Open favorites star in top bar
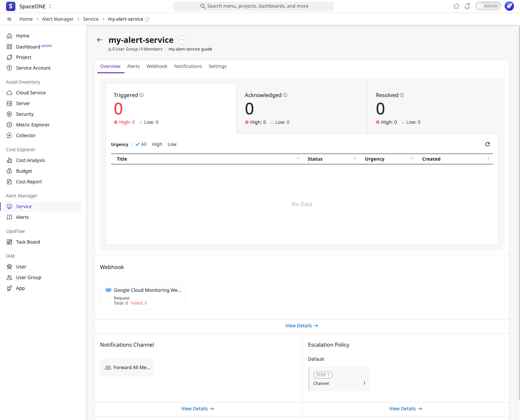 coord(456,6)
